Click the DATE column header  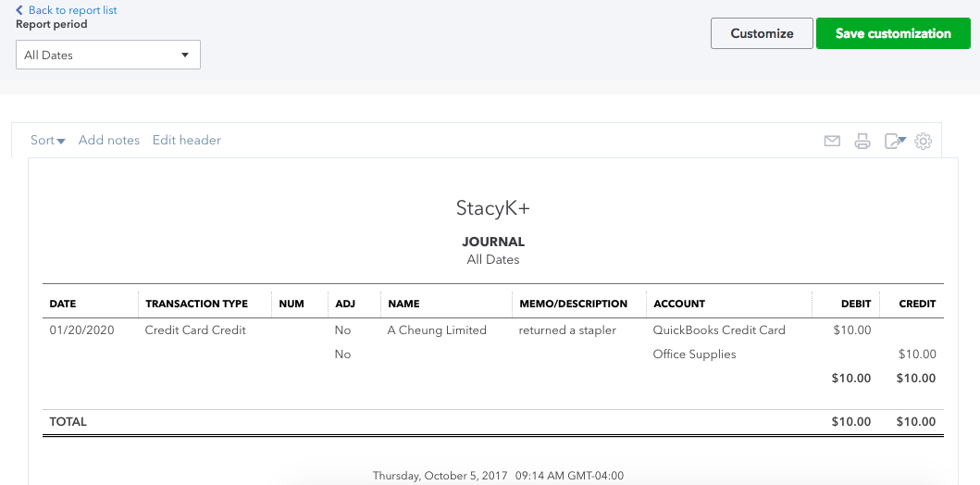point(63,304)
